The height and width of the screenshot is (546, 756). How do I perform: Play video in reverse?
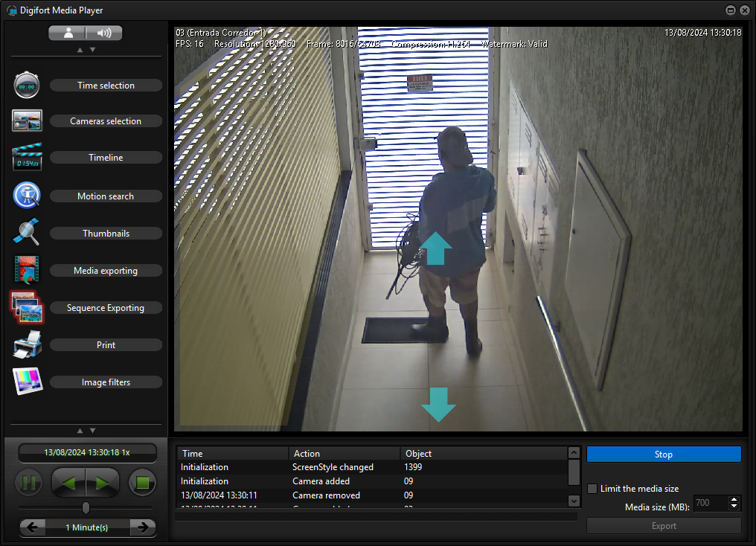68,482
